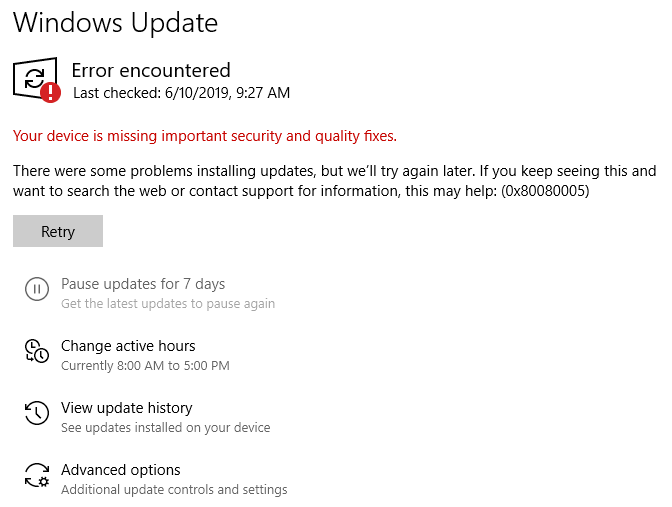This screenshot has width=672, height=507.
Task: Click 'See updates installed on your device' text
Action: (165, 428)
